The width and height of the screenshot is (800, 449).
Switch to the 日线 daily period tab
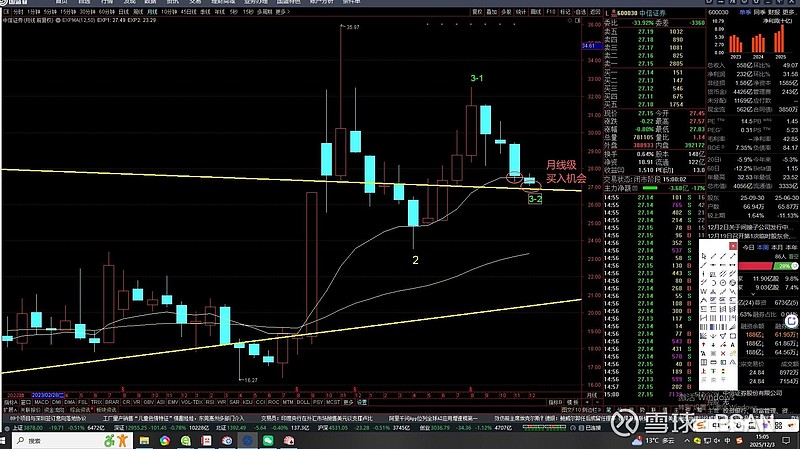[x=123, y=12]
